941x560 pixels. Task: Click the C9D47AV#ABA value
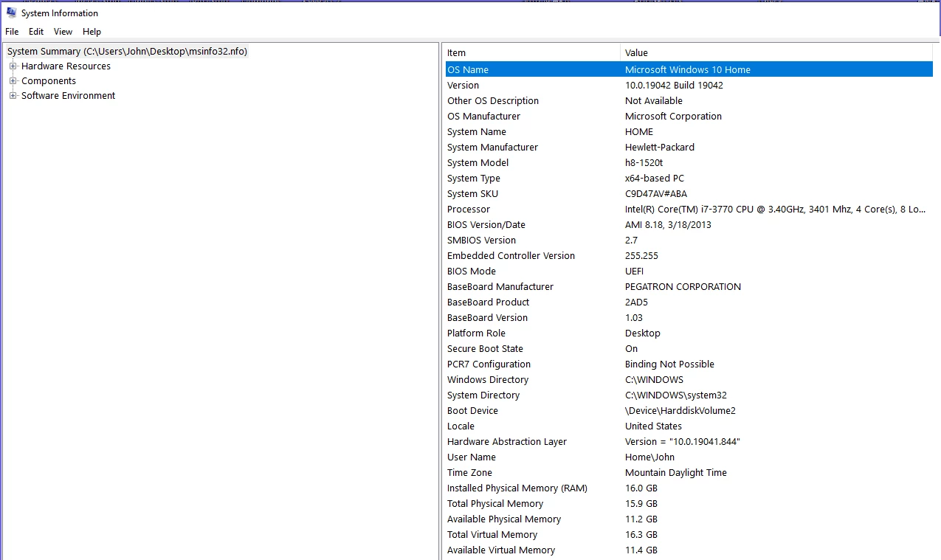656,193
